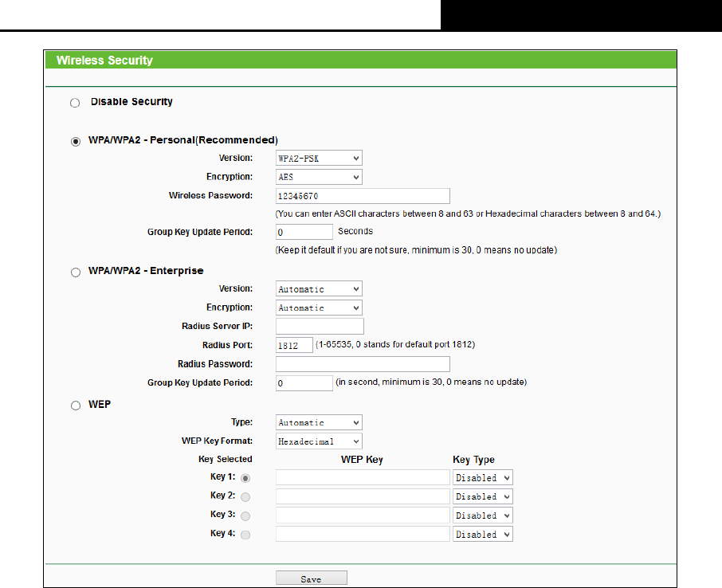Open the WPA2-PSK Version dropdown
The height and width of the screenshot is (588, 722).
[x=319, y=159]
